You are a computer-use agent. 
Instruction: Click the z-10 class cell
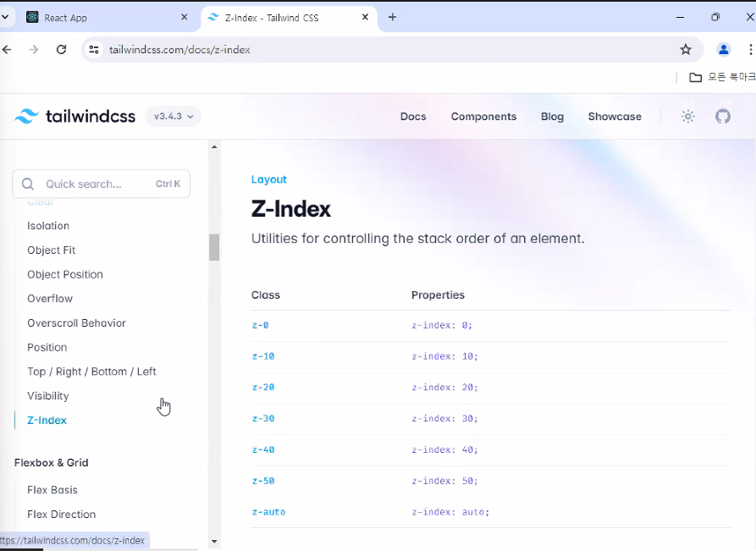(263, 356)
